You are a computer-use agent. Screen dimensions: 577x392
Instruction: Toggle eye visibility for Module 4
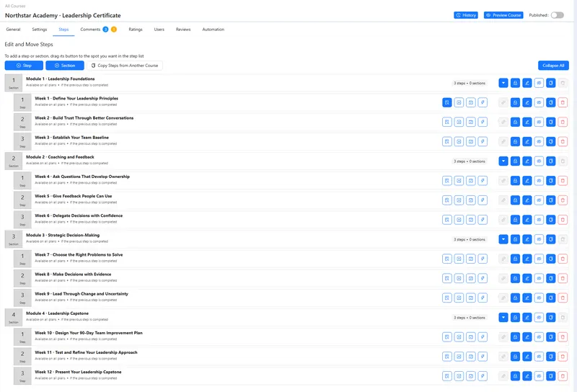[539, 317]
